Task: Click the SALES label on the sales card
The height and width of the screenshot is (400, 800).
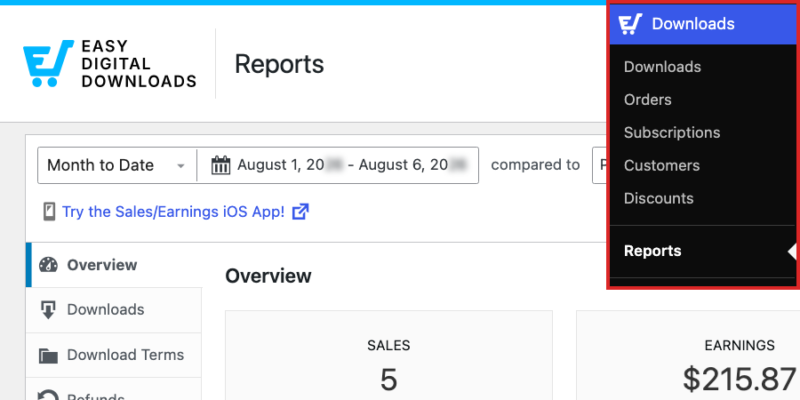Action: click(389, 345)
